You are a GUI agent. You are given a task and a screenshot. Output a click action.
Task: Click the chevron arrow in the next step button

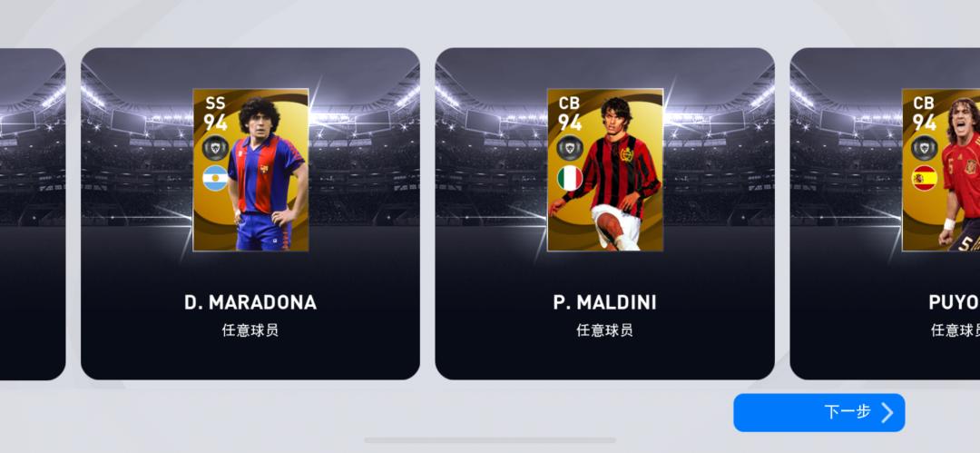pyautogui.click(x=887, y=412)
